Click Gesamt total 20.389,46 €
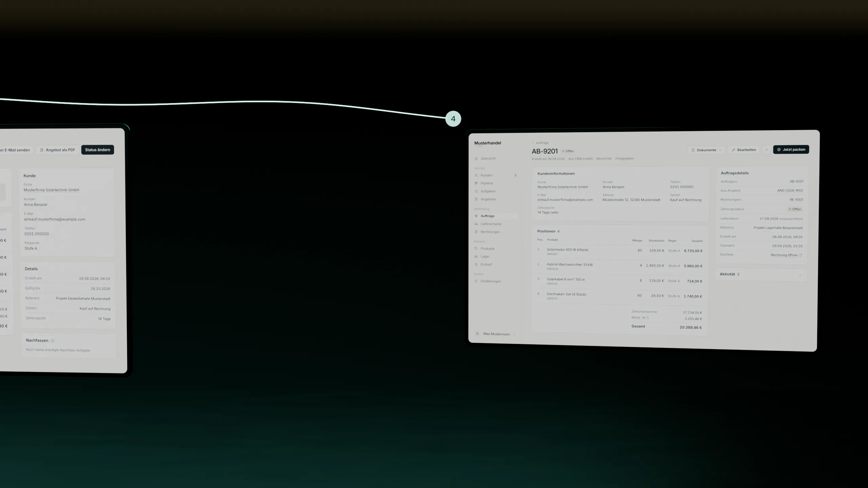The width and height of the screenshot is (868, 488). point(691,328)
